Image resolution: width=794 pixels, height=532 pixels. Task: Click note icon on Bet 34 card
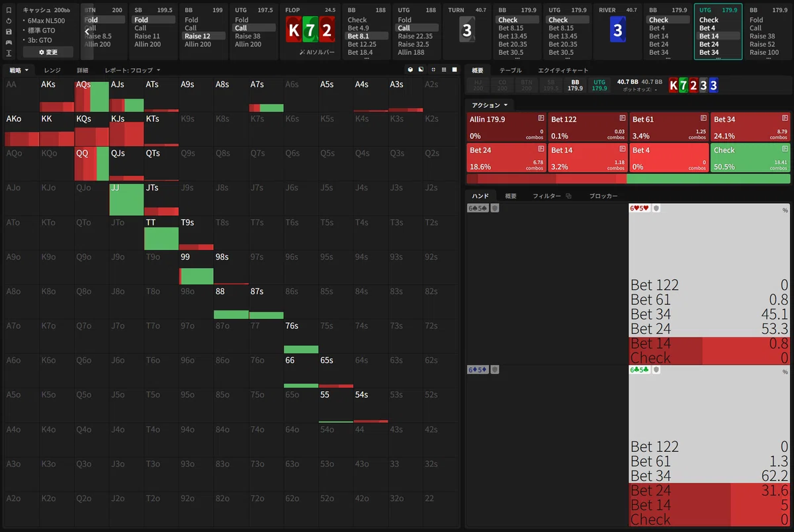785,118
